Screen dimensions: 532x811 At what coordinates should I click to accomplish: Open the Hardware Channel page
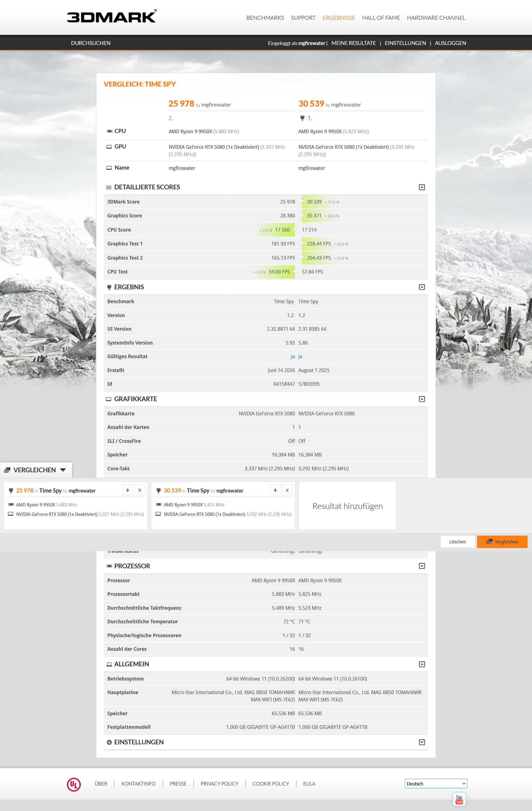coord(436,18)
